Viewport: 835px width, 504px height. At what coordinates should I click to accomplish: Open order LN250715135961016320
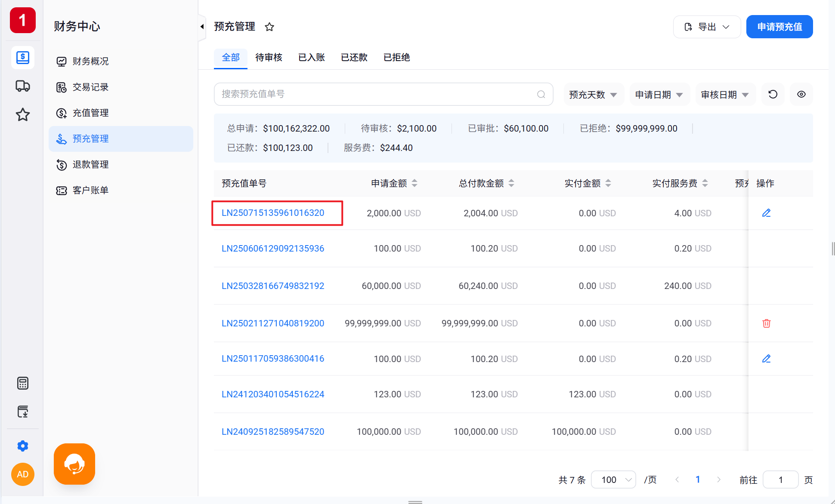[273, 213]
